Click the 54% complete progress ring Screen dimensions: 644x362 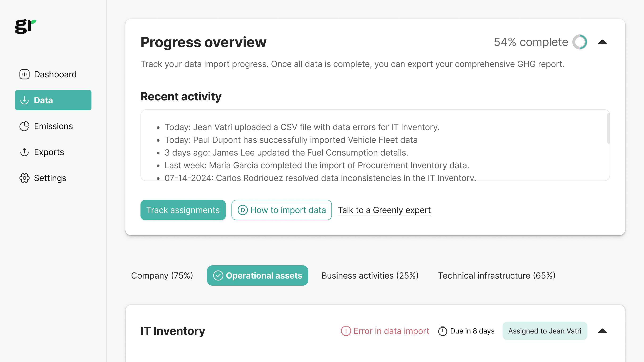click(580, 42)
